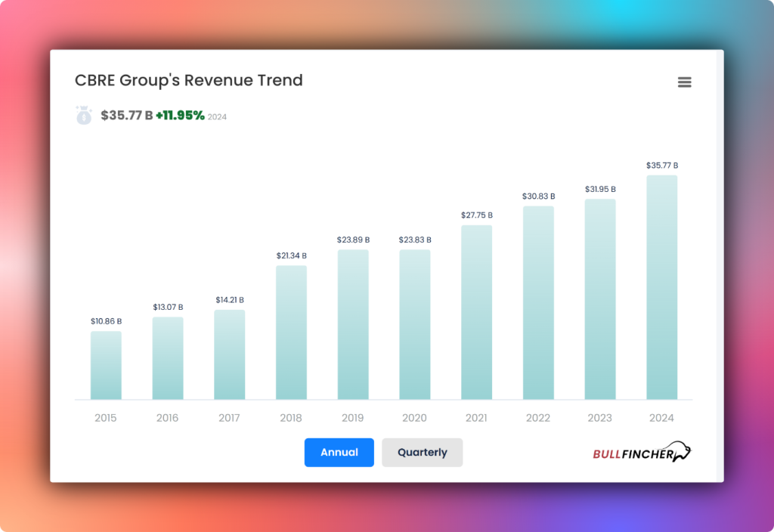This screenshot has width=774, height=532.
Task: Click the $35.77 B label above 2024 bar
Action: [662, 165]
